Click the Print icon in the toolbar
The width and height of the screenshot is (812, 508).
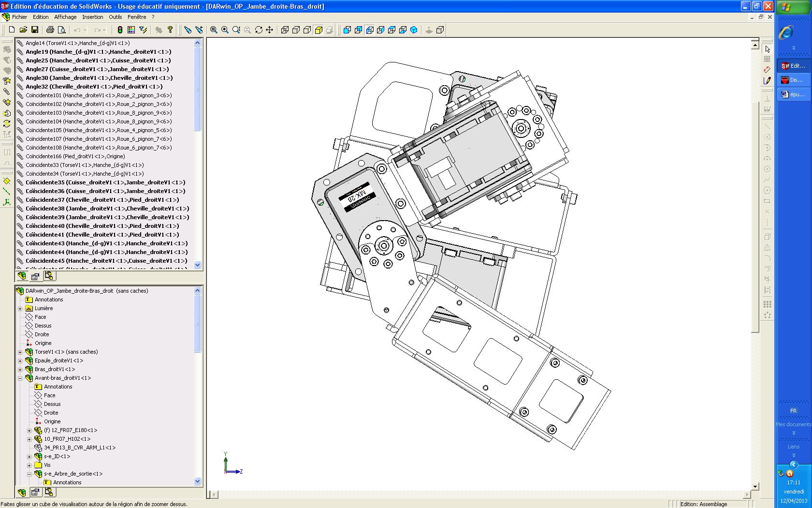click(x=50, y=30)
